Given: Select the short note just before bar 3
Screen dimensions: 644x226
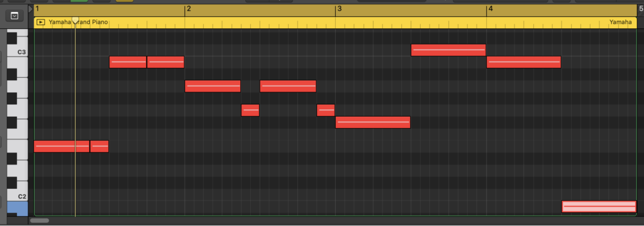Looking at the screenshot, I should 326,110.
